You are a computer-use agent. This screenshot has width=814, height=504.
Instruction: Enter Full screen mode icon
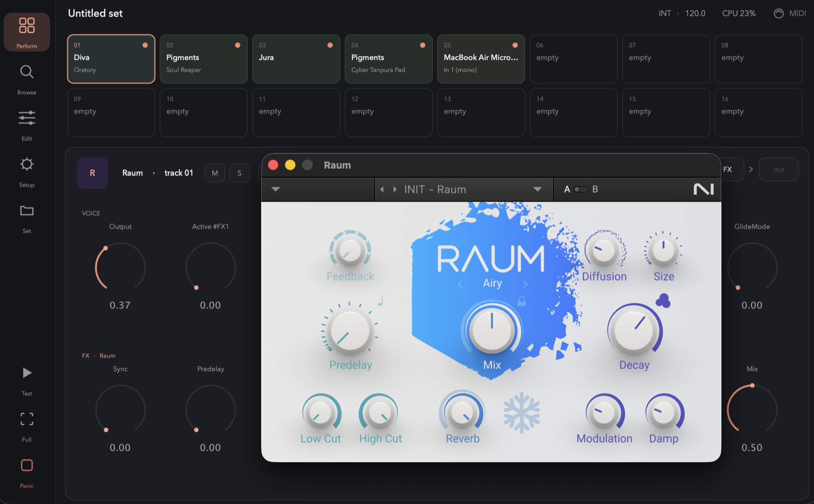point(27,419)
